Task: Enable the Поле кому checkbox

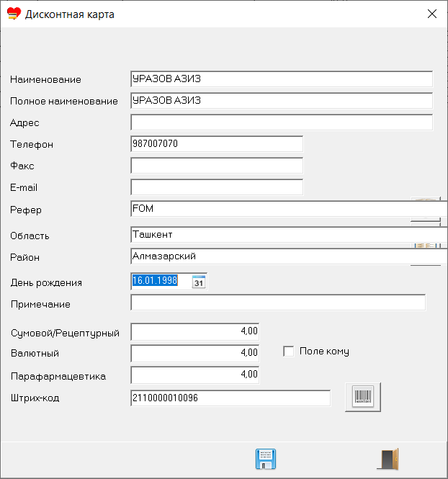Action: coord(289,352)
